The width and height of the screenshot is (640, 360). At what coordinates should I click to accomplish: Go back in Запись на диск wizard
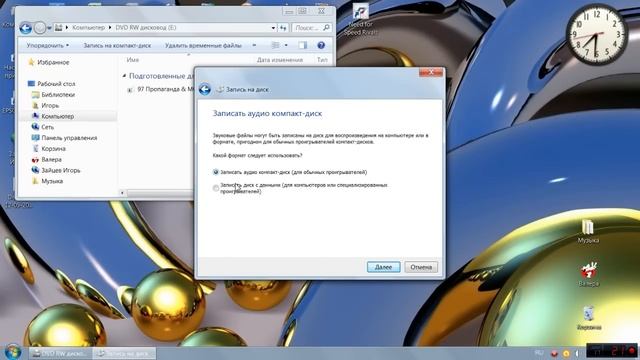coord(205,89)
